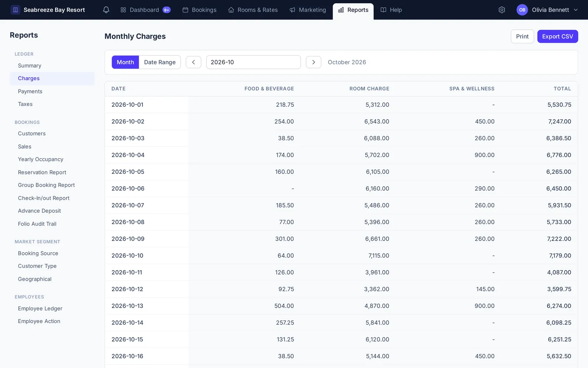Open Yearly Occupancy report
The width and height of the screenshot is (588, 368).
coord(52,159)
